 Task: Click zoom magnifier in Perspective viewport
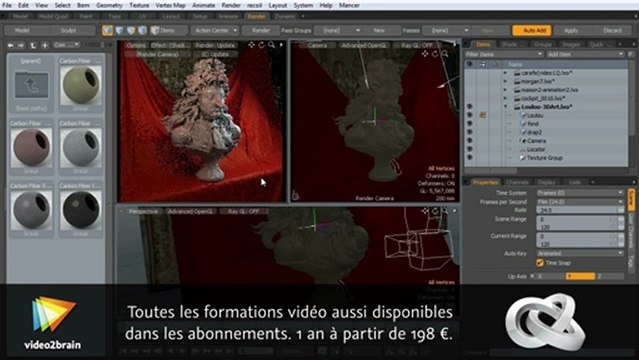click(x=445, y=211)
